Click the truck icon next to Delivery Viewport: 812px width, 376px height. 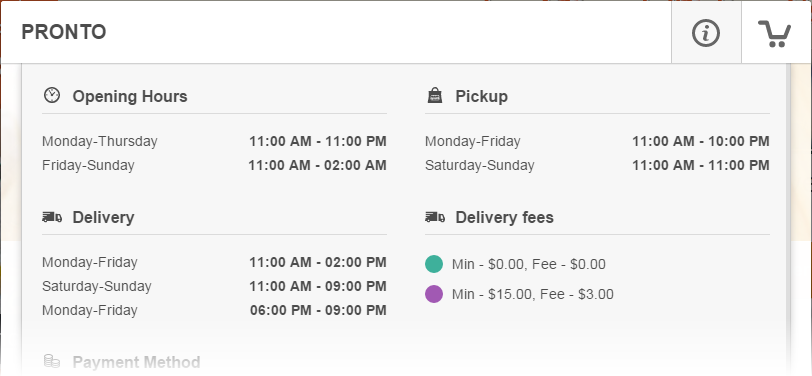pos(52,217)
